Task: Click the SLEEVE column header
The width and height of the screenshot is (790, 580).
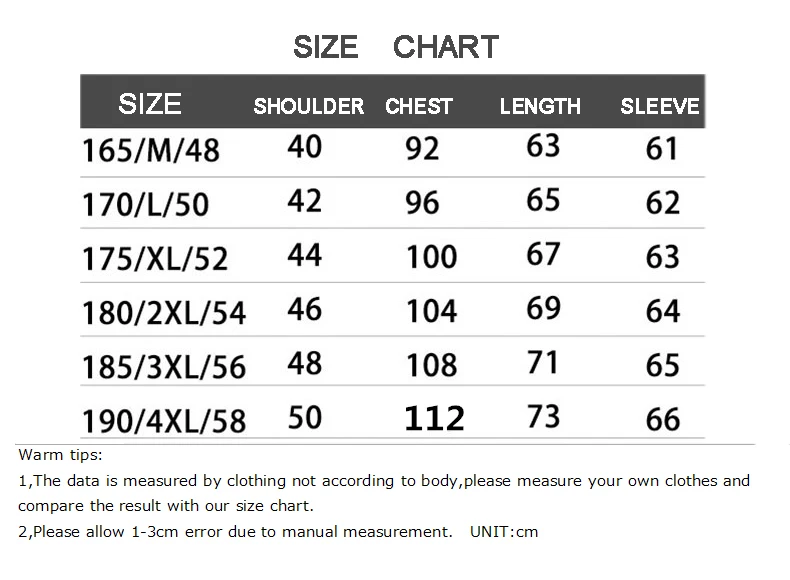Action: [x=660, y=106]
